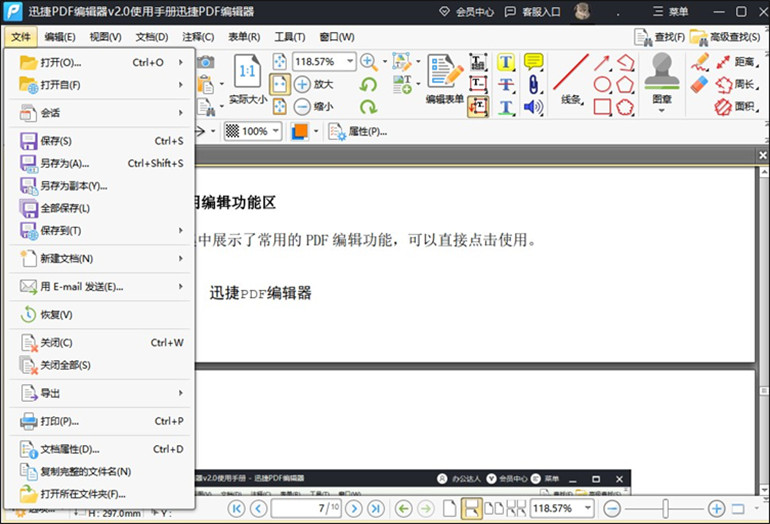
Task: Go to first page in navigation bar
Action: 236,508
